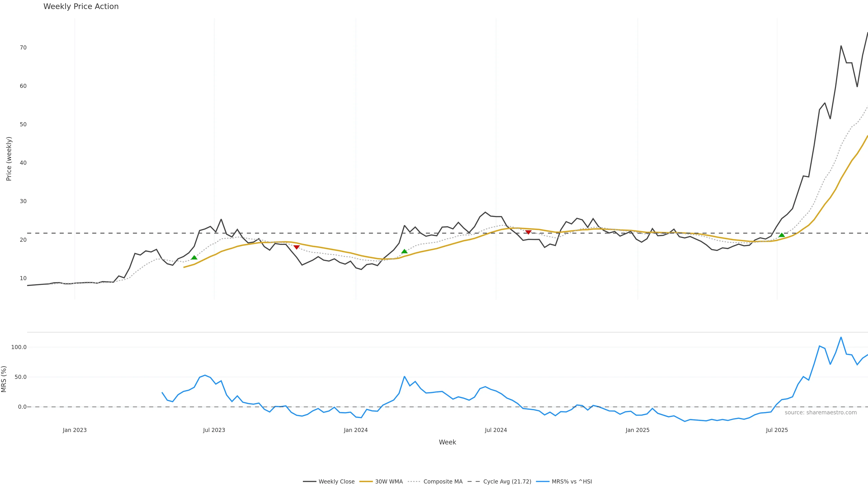The image size is (868, 488).
Task: Click the green triangle marker in early 2024
Action: pos(404,251)
